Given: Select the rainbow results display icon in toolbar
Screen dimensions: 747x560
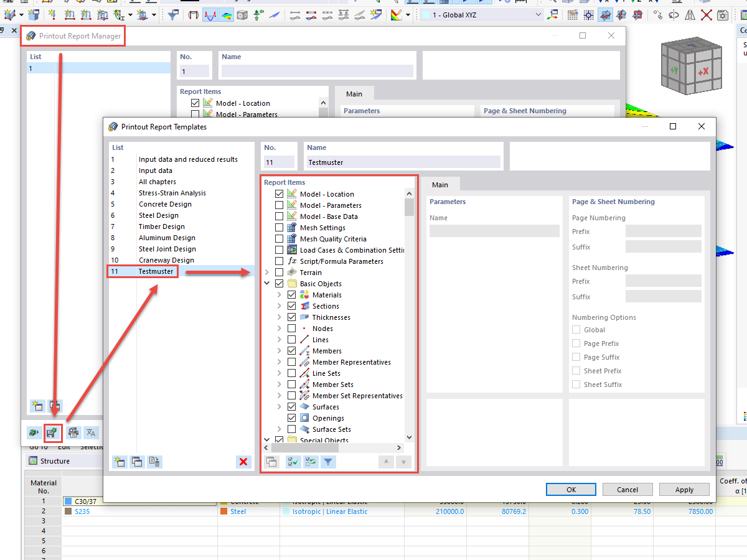Looking at the screenshot, I should pyautogui.click(x=227, y=14).
